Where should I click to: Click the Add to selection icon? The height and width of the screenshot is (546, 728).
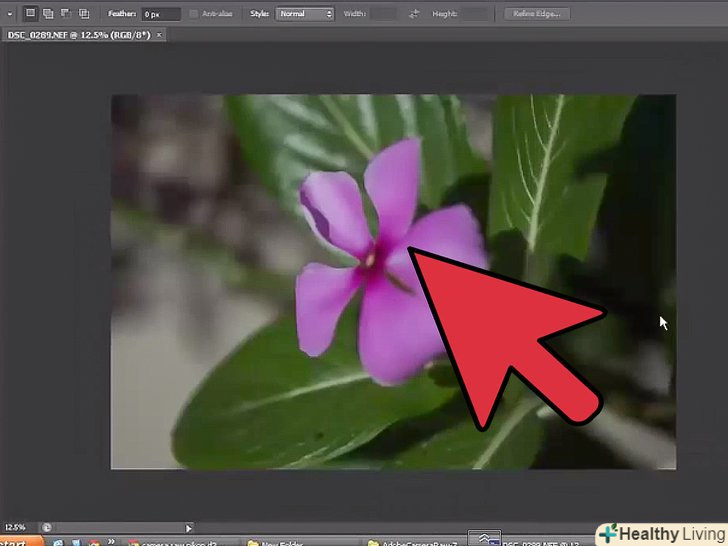[48, 14]
